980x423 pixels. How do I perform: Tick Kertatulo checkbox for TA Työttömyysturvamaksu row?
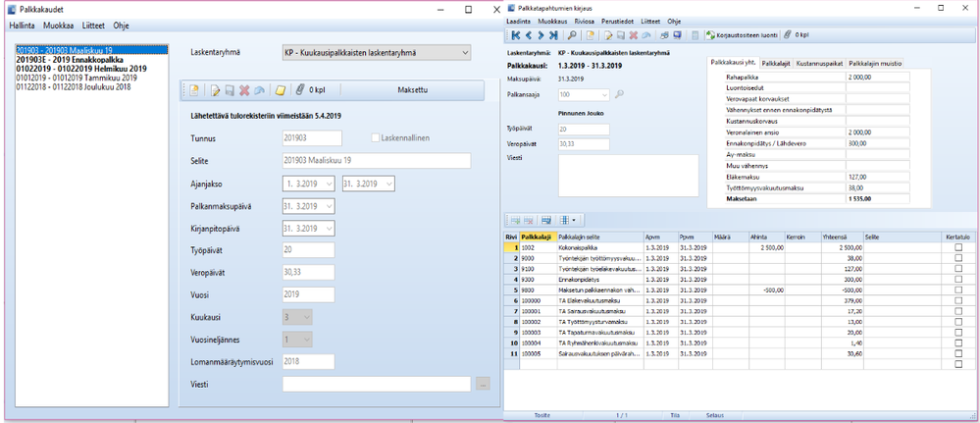(x=958, y=322)
